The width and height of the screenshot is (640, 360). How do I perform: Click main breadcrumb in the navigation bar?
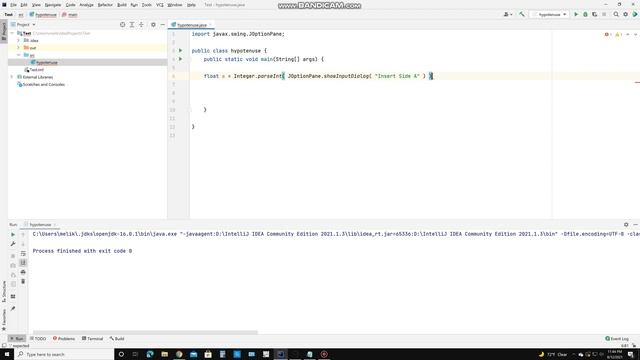tap(70, 15)
